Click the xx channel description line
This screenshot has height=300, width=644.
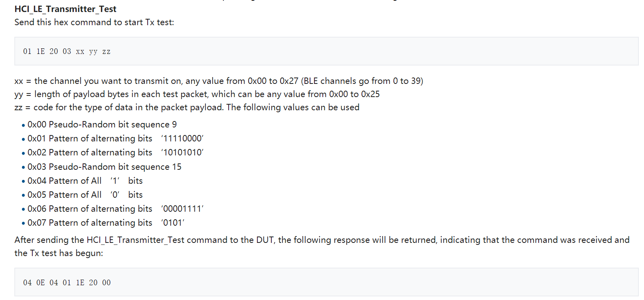219,81
